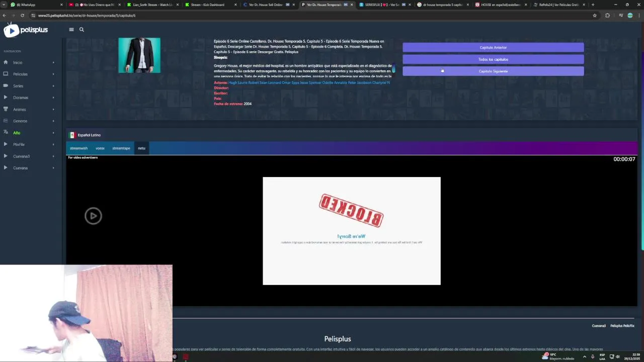The image size is (644, 362).
Task: Open taskbar volume speaker icon
Action: (618, 356)
